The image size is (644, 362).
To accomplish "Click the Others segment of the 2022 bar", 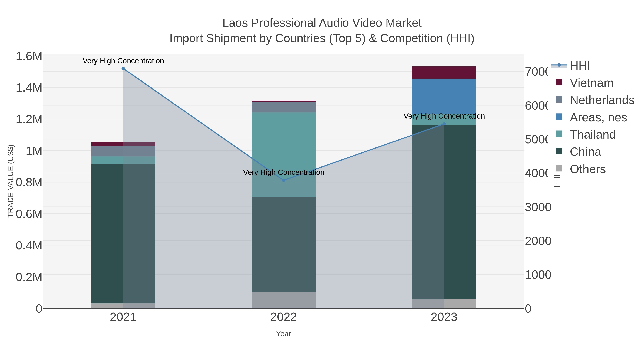I will tap(284, 300).
